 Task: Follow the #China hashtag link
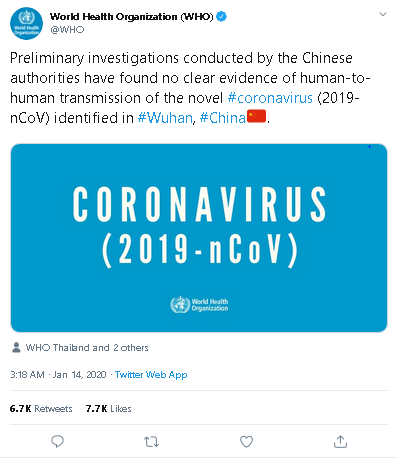pos(223,118)
